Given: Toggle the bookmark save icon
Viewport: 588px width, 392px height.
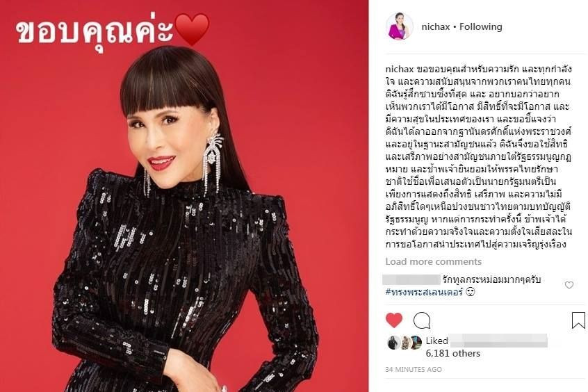Looking at the screenshot, I should (578, 320).
